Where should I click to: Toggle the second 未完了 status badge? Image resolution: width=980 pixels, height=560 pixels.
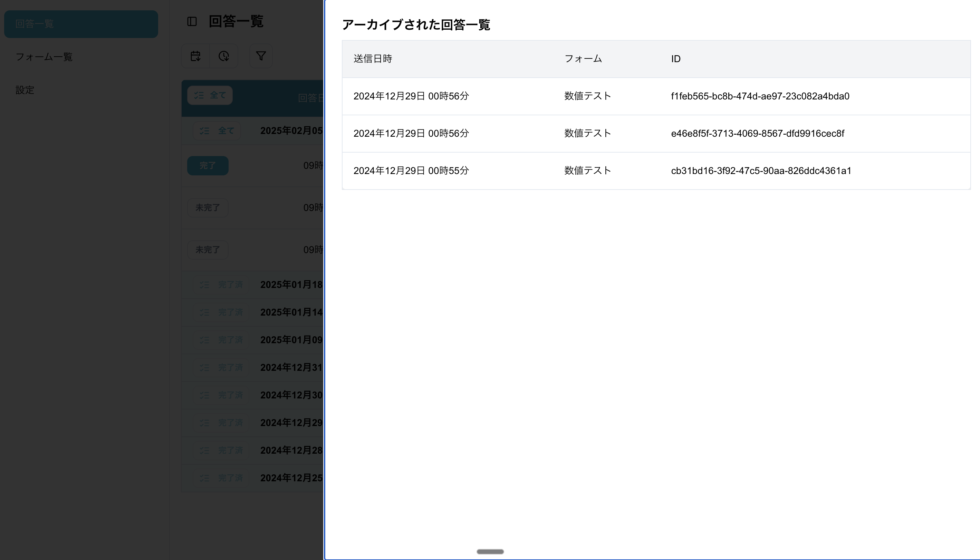208,250
